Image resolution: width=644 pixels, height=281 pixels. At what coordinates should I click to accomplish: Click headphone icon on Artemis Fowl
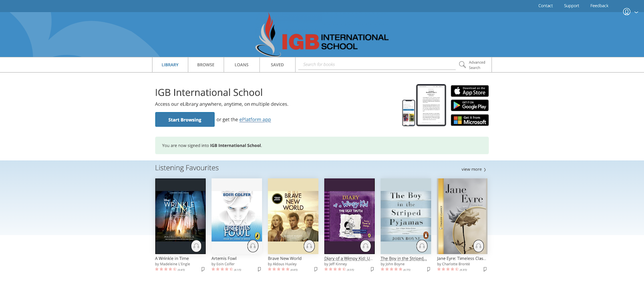coord(253,246)
